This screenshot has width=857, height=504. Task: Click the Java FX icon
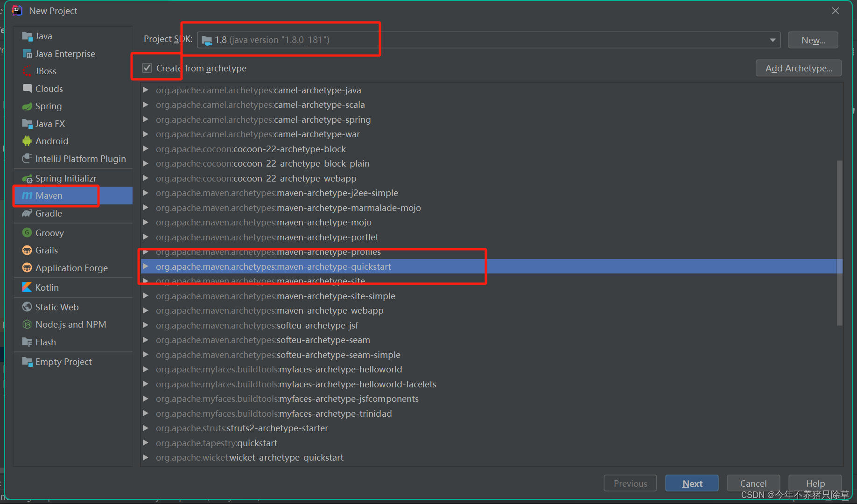pos(27,124)
